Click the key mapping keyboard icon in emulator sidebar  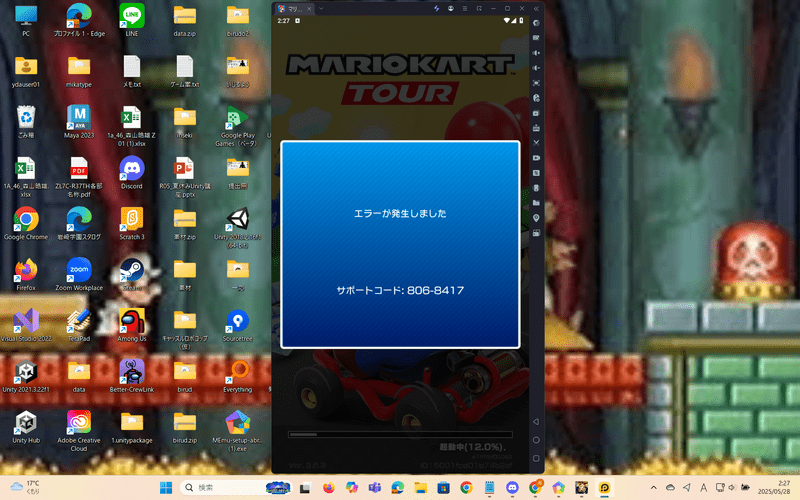[x=536, y=38]
